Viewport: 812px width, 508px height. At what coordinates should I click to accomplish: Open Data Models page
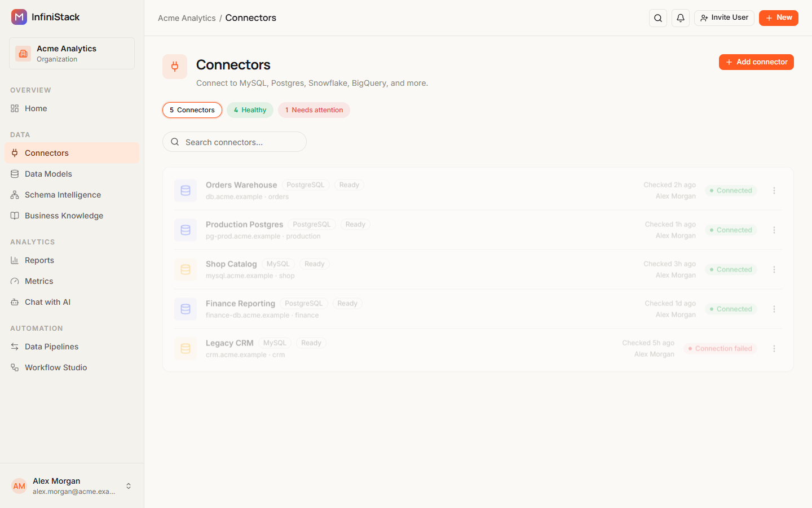click(72, 174)
